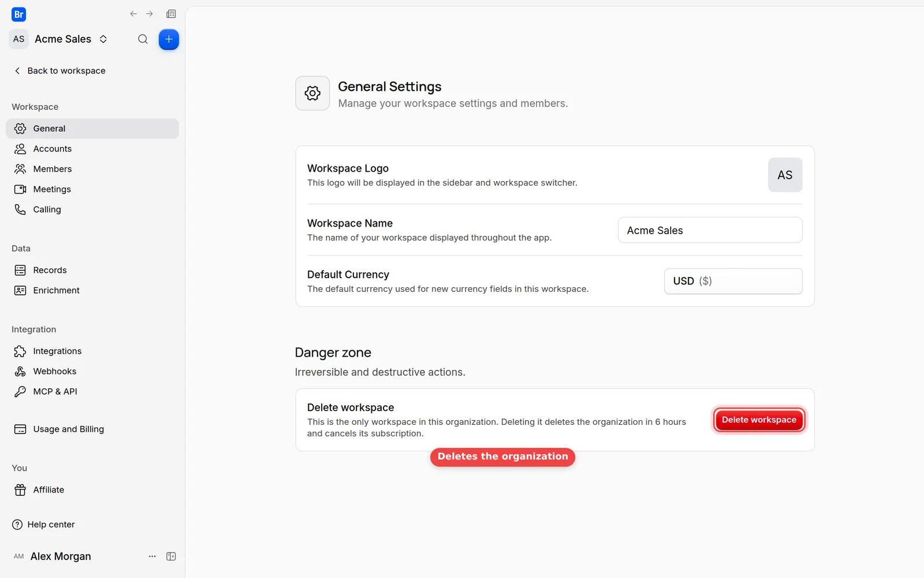Click the blue plus create button
Screen dimensions: 924x578
169,39
